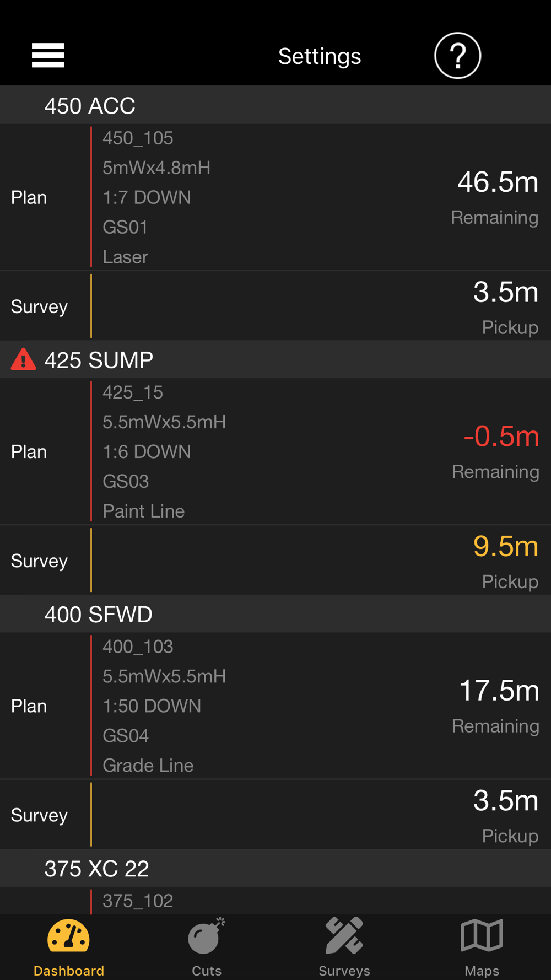The image size is (551, 980).
Task: Tap the red warning icon beside 425 SUMP
Action: [23, 359]
